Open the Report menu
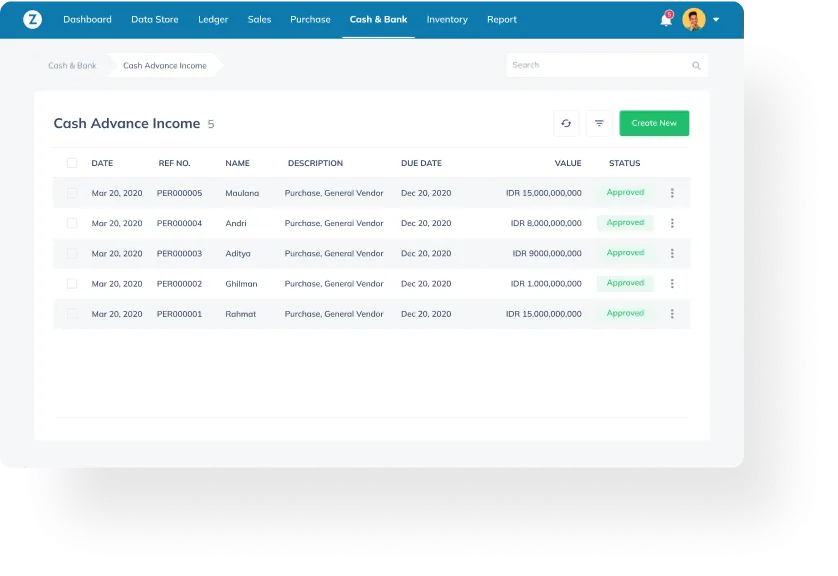838x576 pixels. pyautogui.click(x=501, y=20)
